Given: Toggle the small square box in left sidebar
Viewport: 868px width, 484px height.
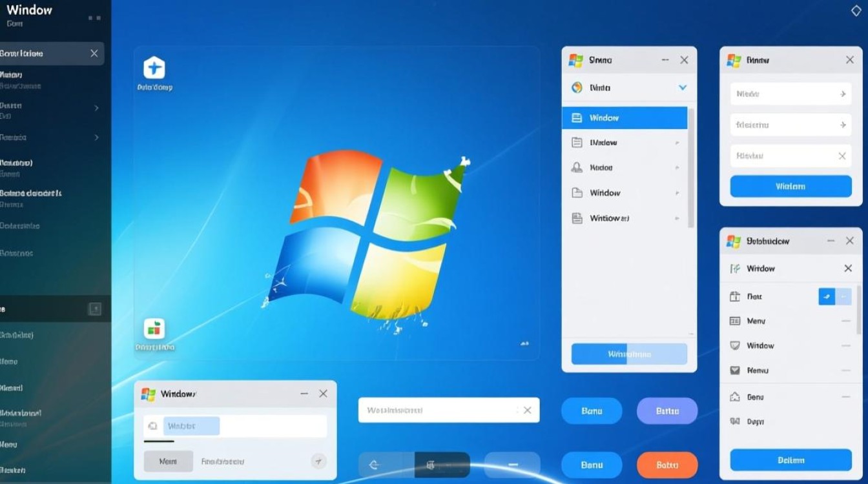Looking at the screenshot, I should point(94,309).
